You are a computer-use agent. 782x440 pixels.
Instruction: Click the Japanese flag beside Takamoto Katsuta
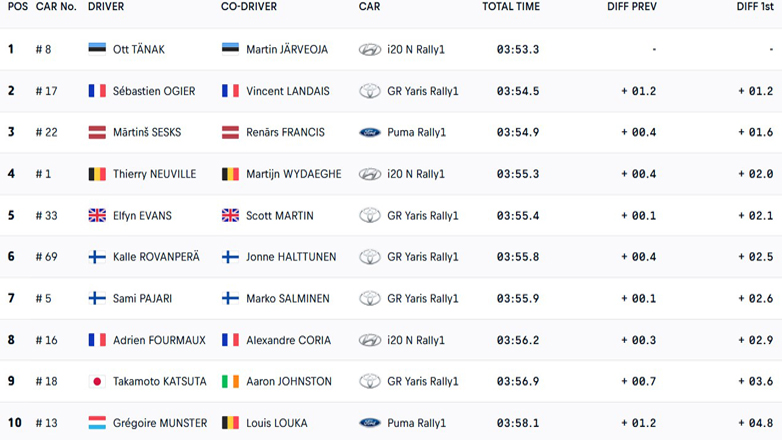pyautogui.click(x=97, y=381)
